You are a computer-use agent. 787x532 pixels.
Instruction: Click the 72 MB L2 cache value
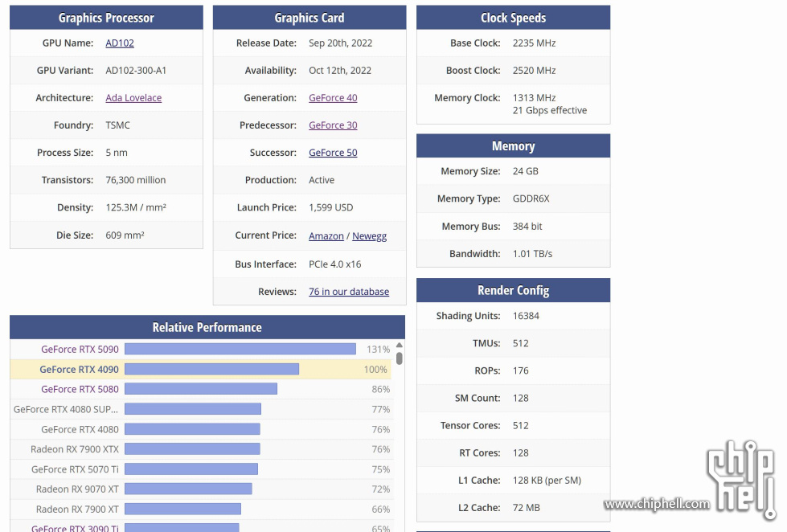(x=526, y=508)
